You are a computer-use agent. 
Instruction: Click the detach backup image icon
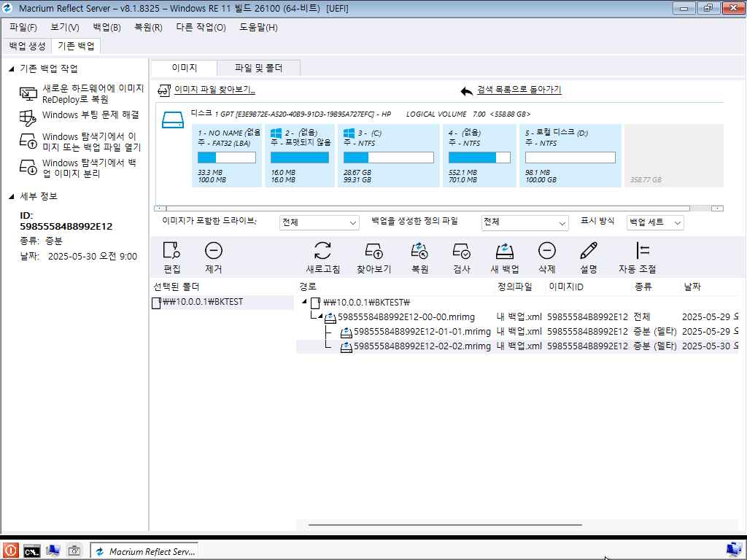point(28,167)
